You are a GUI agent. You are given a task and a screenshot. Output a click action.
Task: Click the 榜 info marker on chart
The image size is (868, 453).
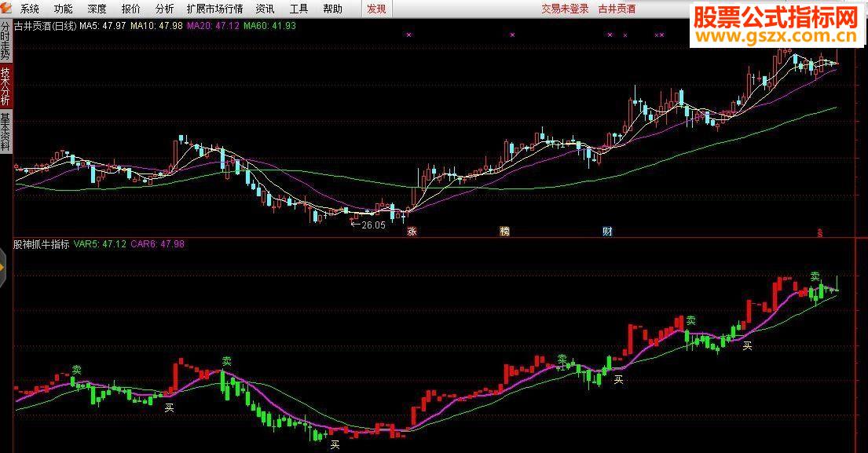(x=504, y=231)
